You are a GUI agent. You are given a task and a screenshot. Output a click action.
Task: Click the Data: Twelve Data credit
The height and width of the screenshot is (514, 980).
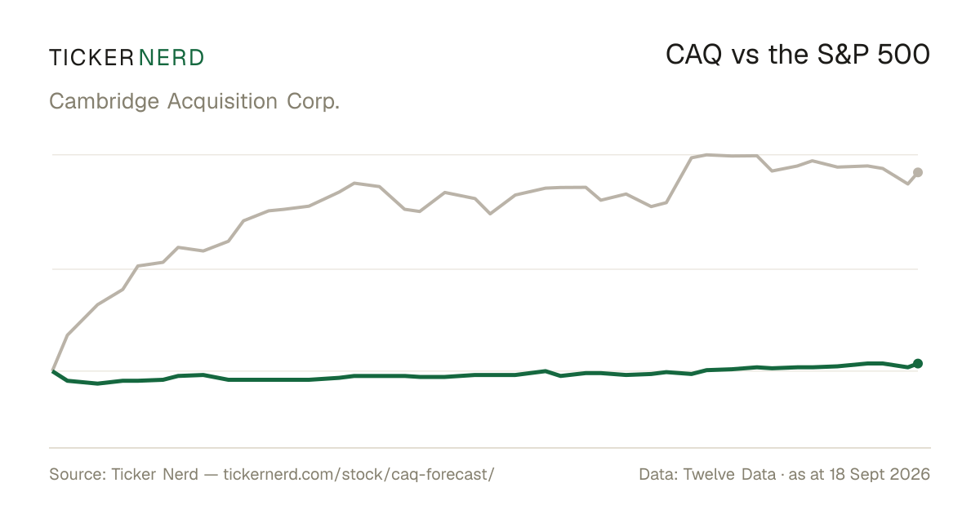[x=707, y=475]
